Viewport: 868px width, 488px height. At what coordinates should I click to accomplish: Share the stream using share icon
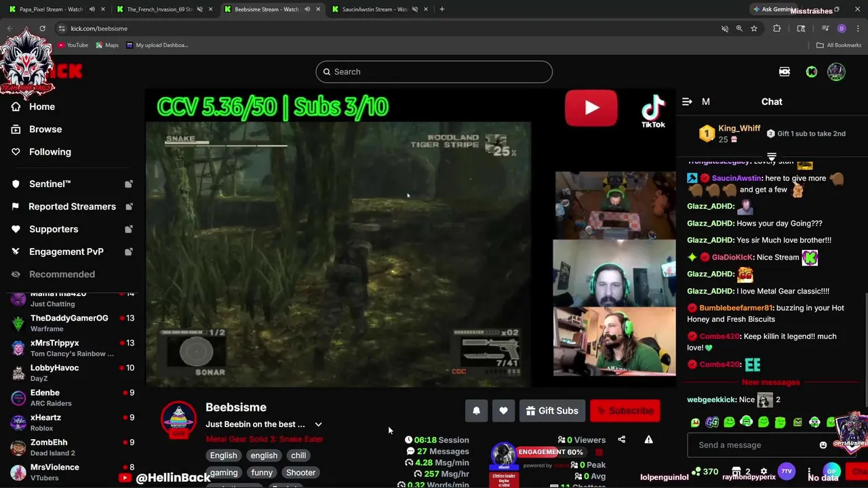pyautogui.click(x=621, y=440)
